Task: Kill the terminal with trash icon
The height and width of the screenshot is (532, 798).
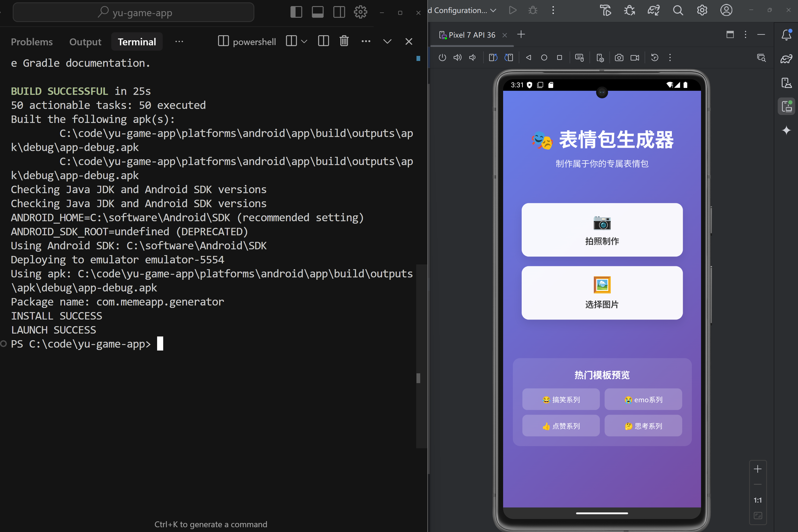Action: point(344,41)
